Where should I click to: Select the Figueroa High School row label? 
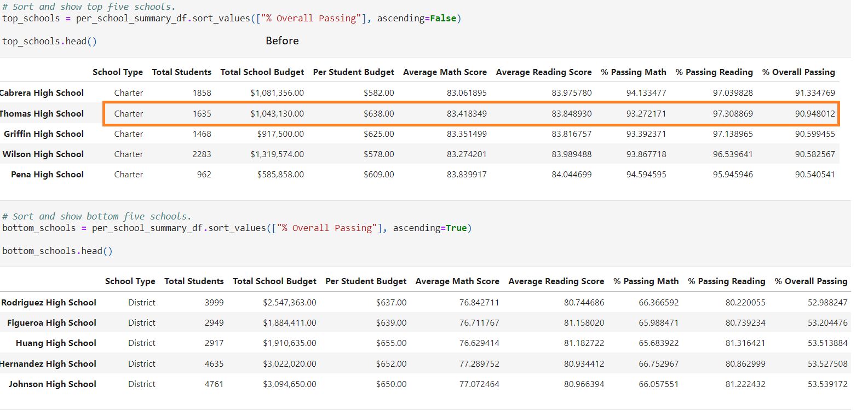point(51,323)
